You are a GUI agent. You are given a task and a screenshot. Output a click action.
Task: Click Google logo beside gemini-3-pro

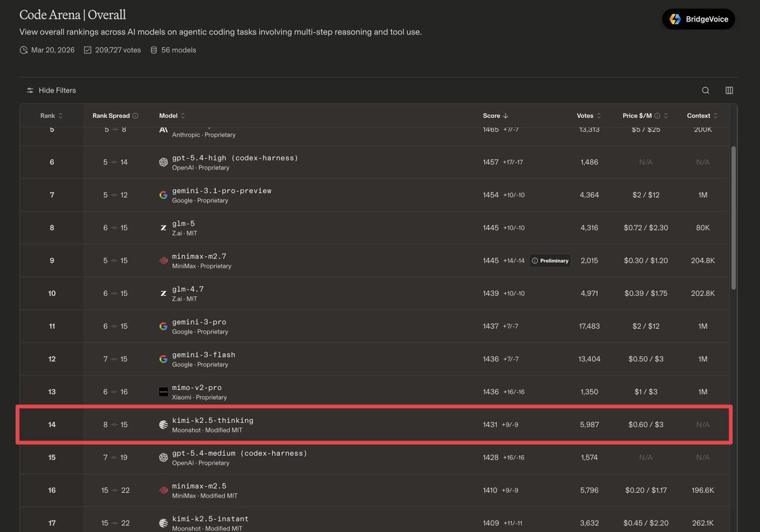point(163,326)
